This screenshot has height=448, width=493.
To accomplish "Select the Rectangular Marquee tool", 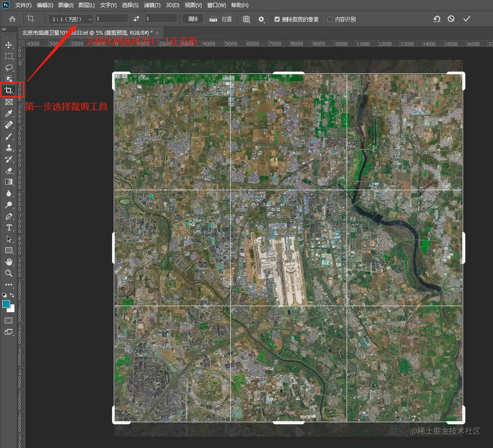I will [x=9, y=56].
